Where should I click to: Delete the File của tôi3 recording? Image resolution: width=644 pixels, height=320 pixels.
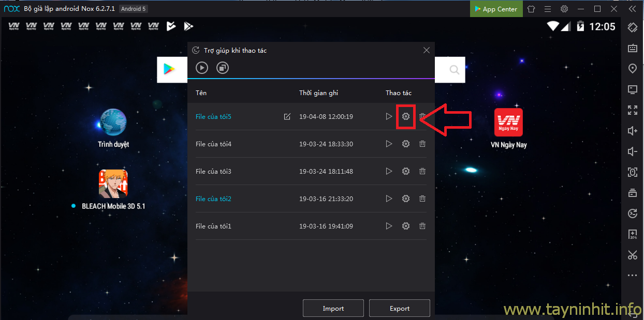coord(422,171)
